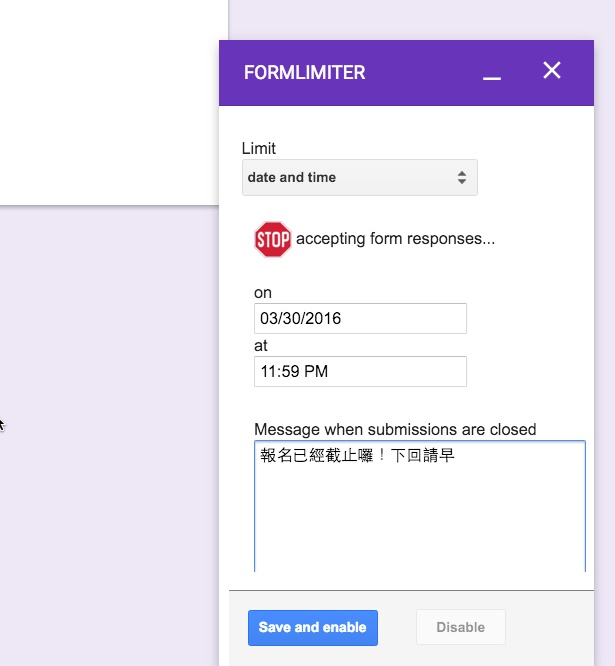Click the "accepting form responses..." text
Viewport: 615px width, 666px height.
click(395, 240)
